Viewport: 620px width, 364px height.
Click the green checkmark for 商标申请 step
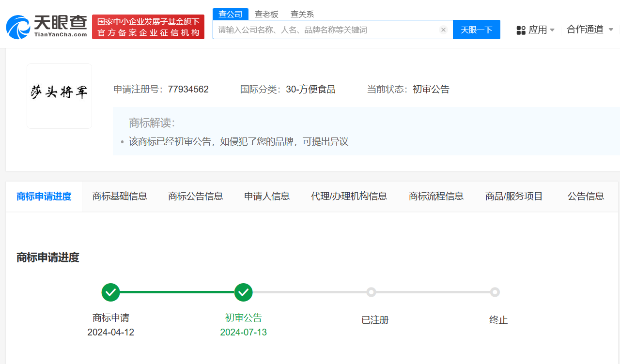tap(110, 292)
